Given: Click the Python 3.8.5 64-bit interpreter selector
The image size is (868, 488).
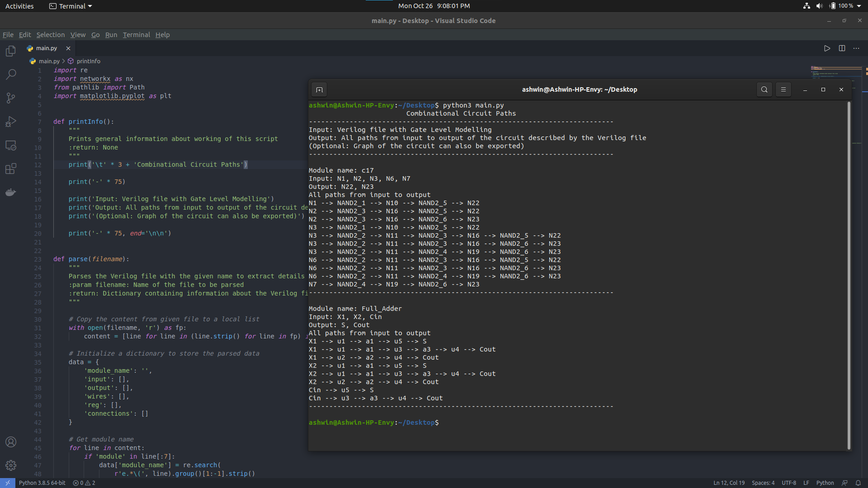Looking at the screenshot, I should tap(42, 483).
